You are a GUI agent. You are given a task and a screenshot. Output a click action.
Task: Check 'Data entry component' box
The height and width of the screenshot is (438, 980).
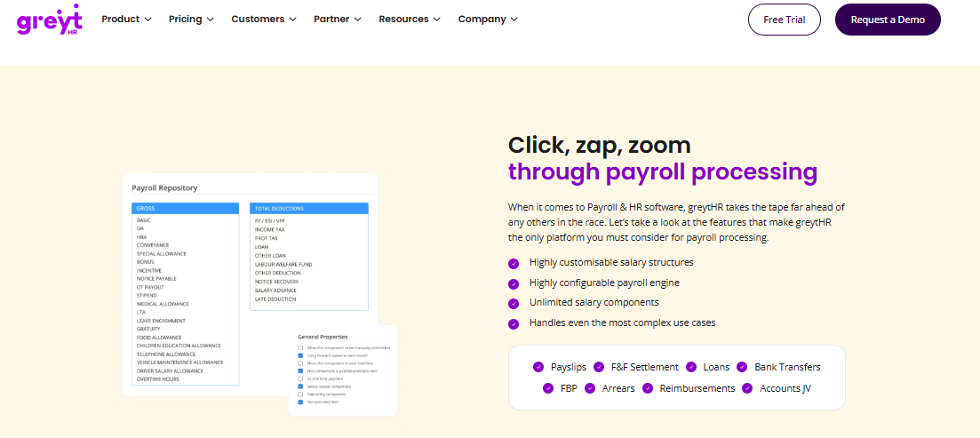[x=300, y=394]
